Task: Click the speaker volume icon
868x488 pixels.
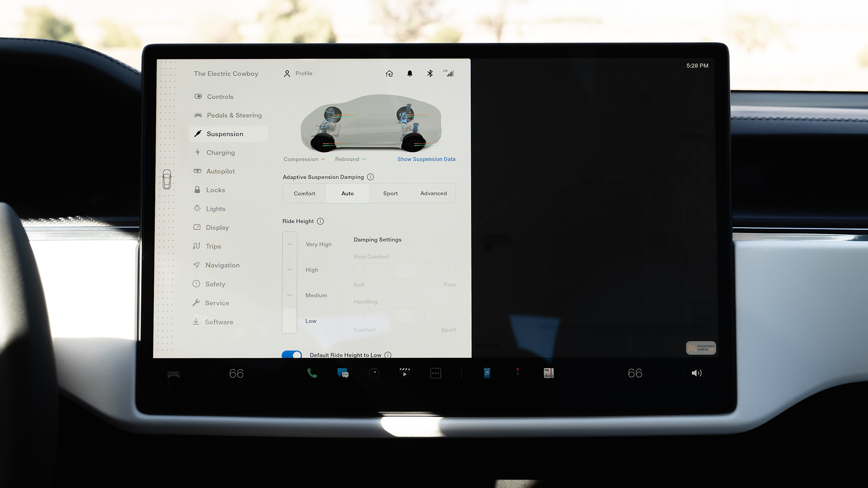Action: (696, 373)
